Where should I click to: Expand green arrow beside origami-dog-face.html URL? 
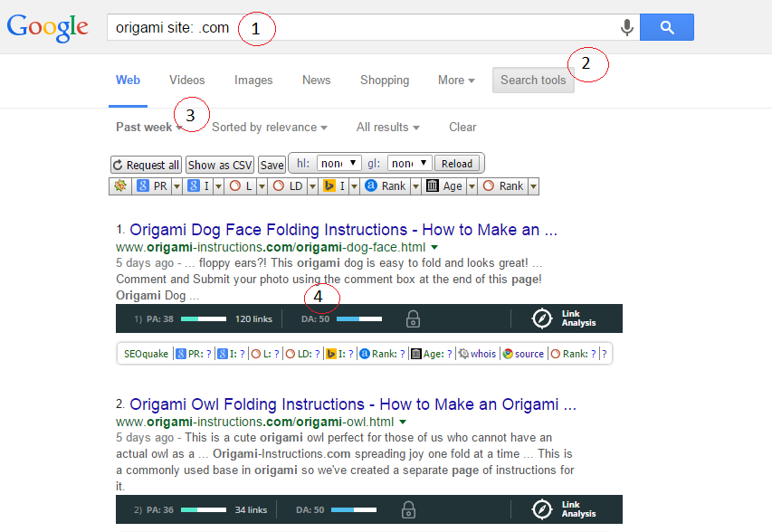click(434, 247)
